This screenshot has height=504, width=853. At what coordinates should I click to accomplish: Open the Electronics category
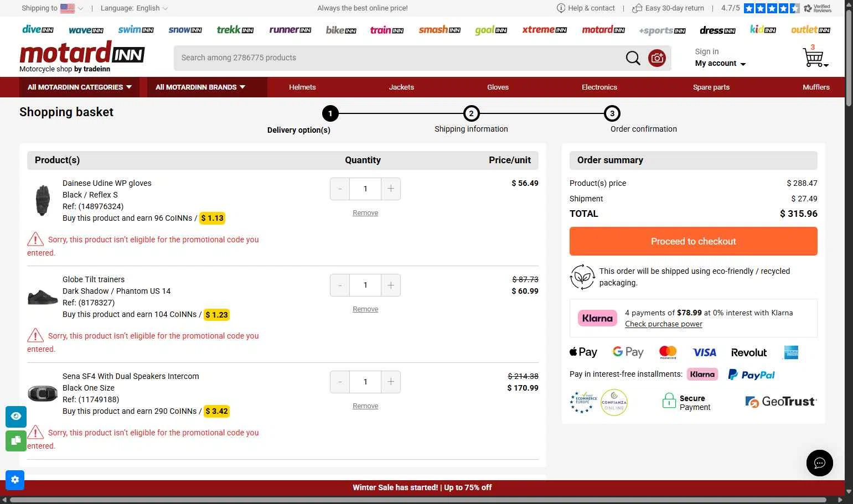coord(599,87)
